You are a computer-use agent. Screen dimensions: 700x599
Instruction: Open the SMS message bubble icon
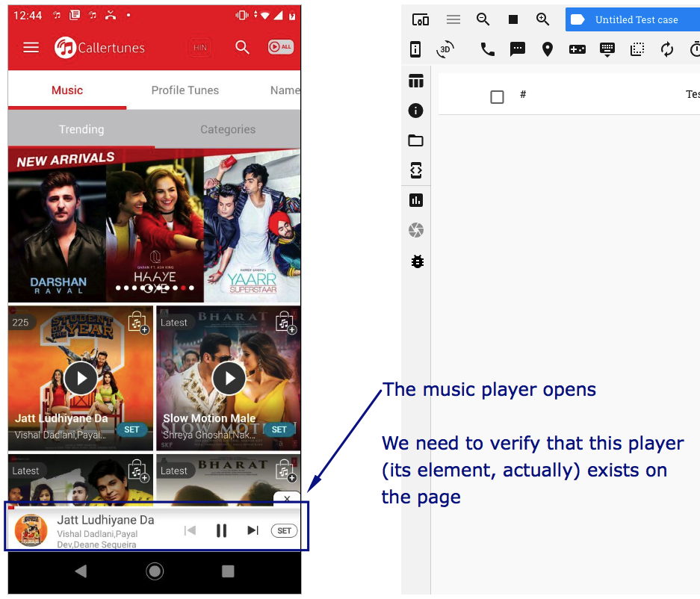pyautogui.click(x=518, y=49)
